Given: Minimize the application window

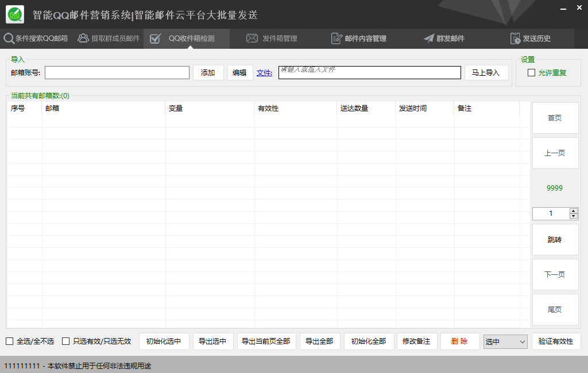Looking at the screenshot, I should tap(563, 8).
